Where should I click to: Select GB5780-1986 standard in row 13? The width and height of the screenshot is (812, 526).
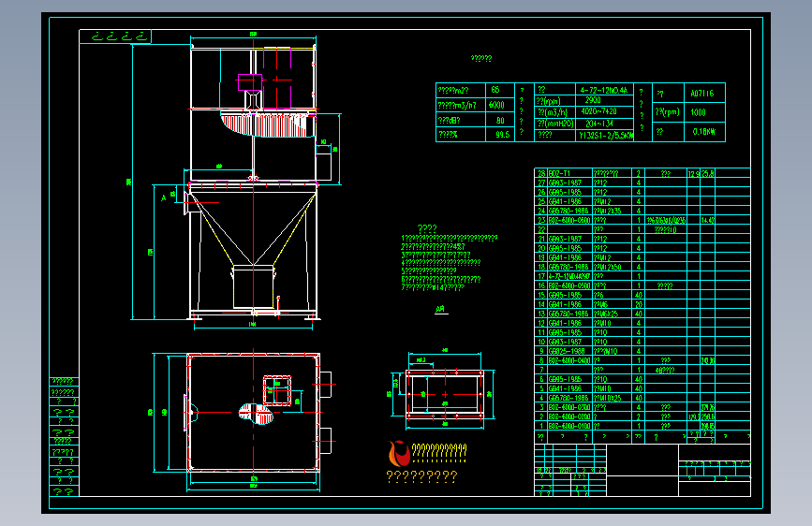click(568, 314)
